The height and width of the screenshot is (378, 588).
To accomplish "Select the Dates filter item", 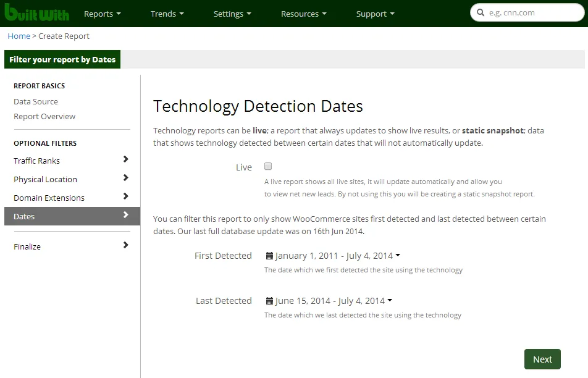I will 72,216.
